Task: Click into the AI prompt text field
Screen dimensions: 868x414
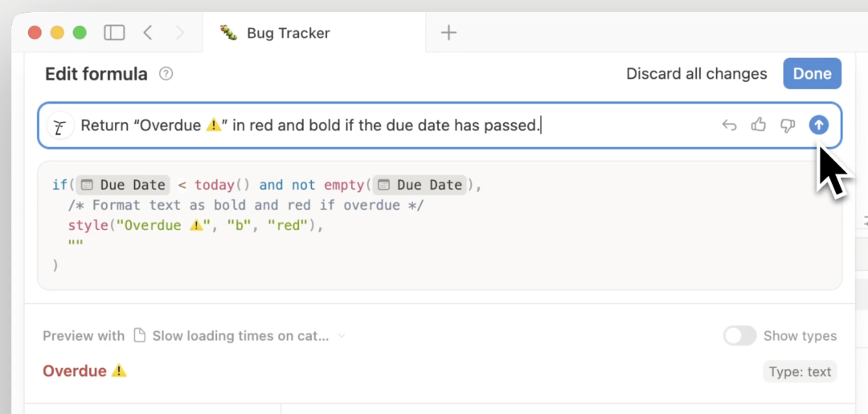Action: (x=395, y=125)
